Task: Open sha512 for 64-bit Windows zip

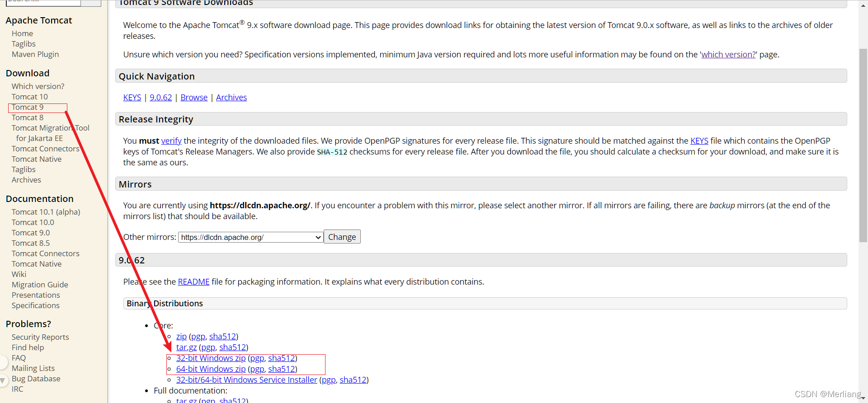Action: pyautogui.click(x=282, y=369)
